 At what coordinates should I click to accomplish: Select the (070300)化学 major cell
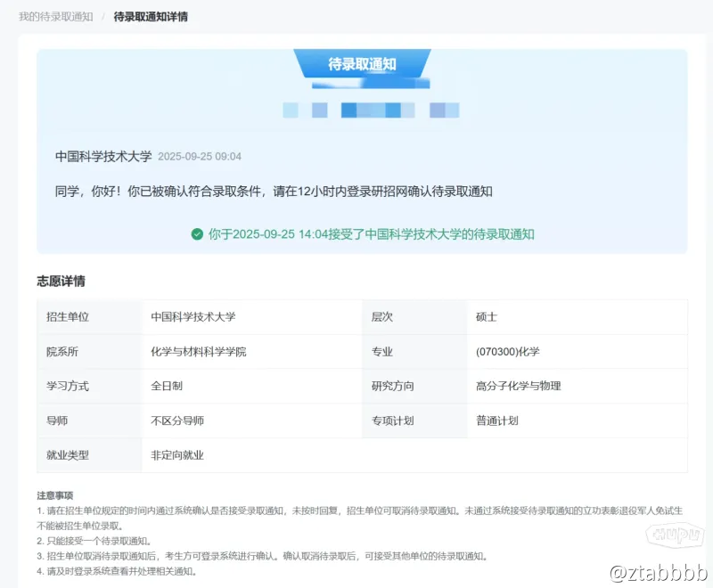(508, 352)
